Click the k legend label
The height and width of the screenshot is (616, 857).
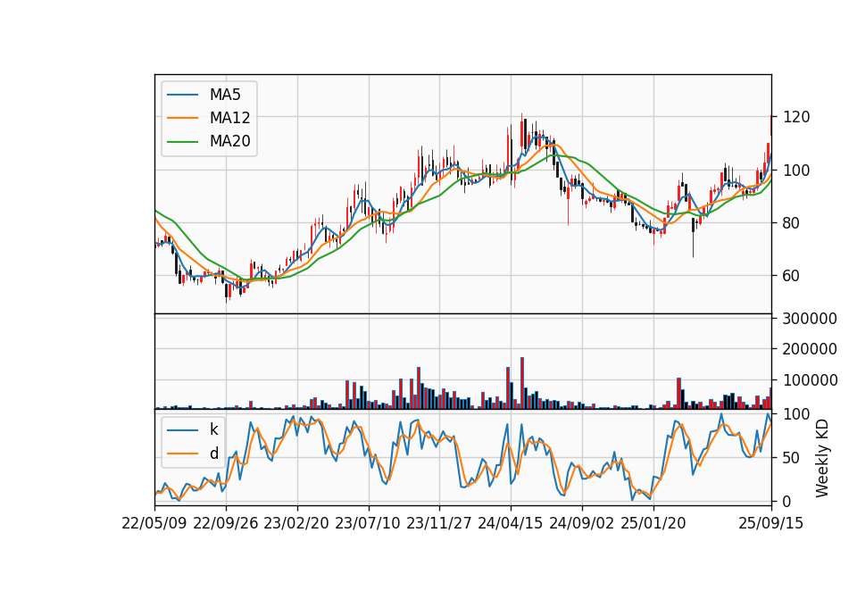213,429
